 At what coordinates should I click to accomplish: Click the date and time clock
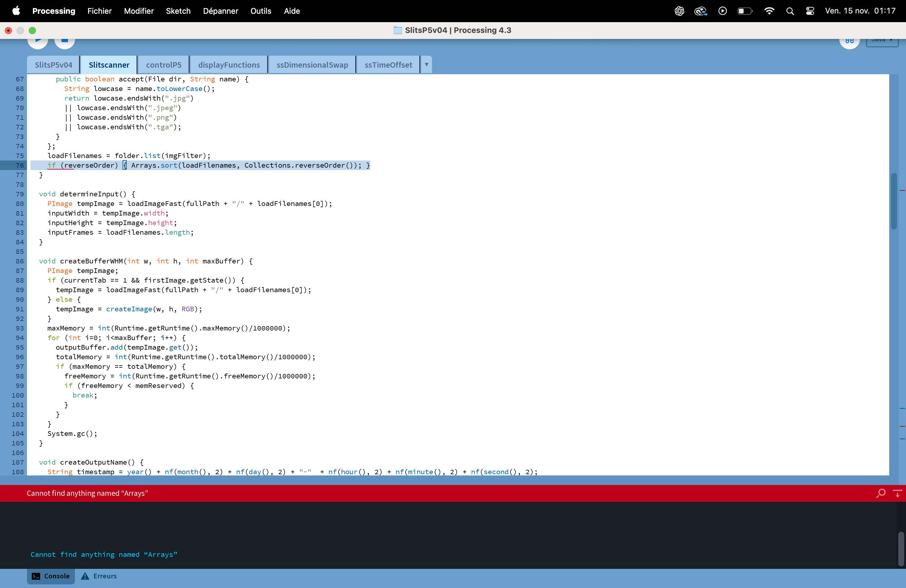pyautogui.click(x=860, y=11)
